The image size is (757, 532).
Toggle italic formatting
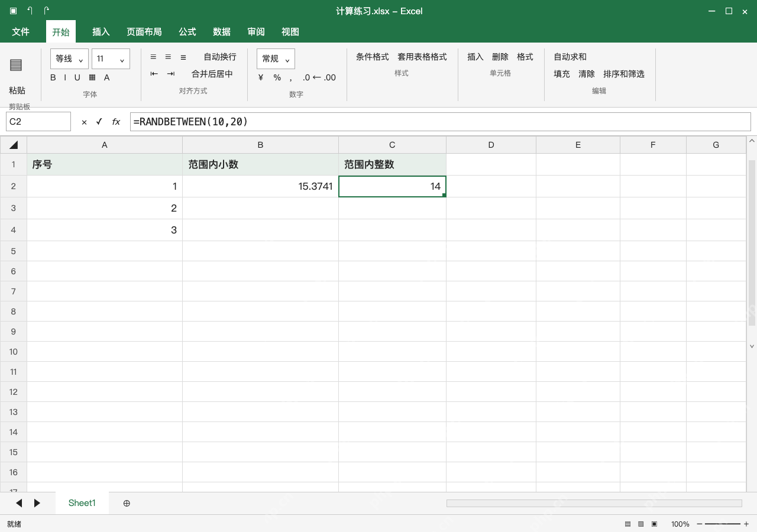coord(65,77)
